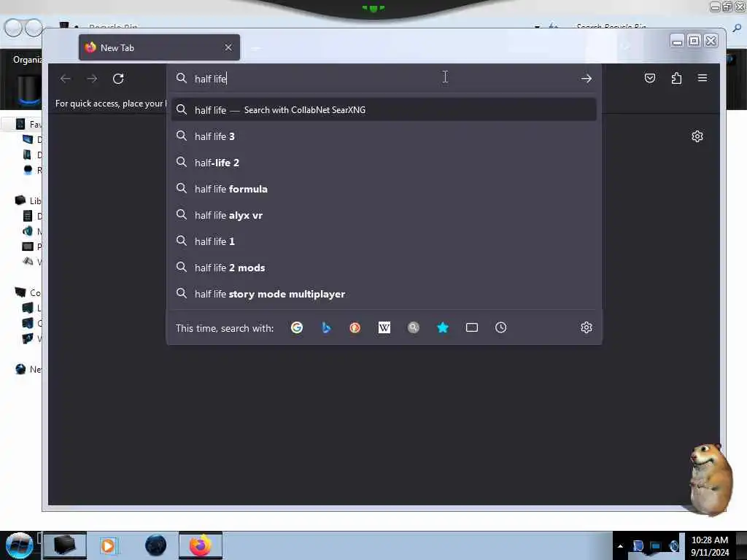Open the black folder taskbar icon
The image size is (747, 560).
(x=65, y=545)
